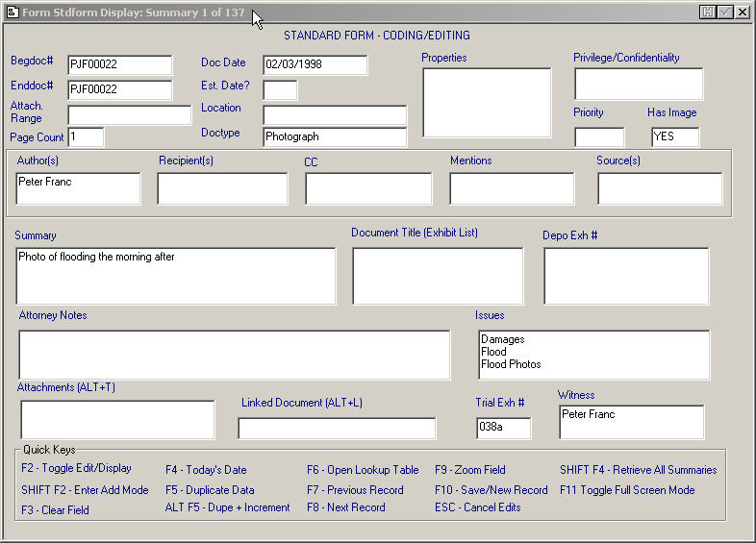Click F11 Toggle Full Screen Mode
This screenshot has width=756, height=543.
coord(627,490)
